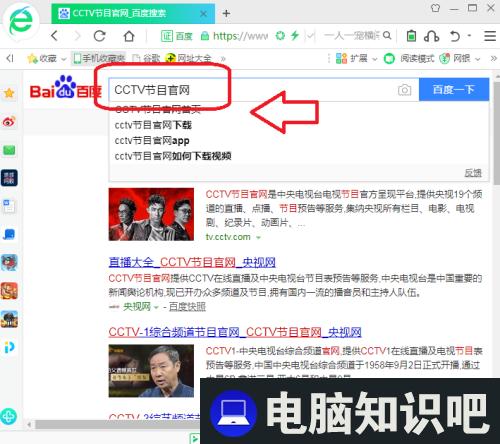The image size is (500, 444).
Task: Expand the 收藏 favorites dropdown arrow
Action: 63,59
